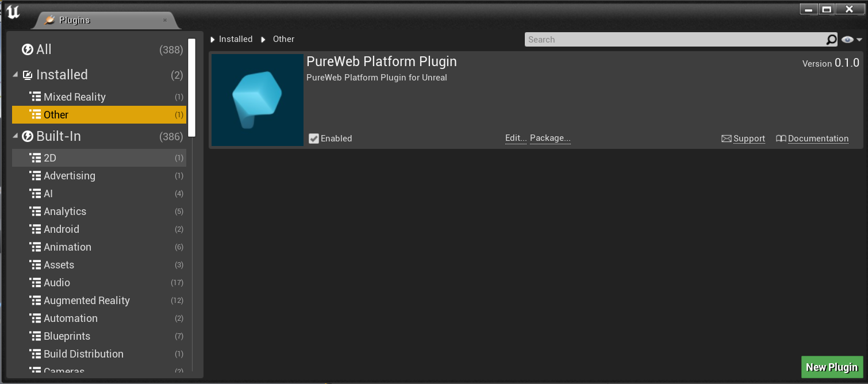This screenshot has height=384, width=868.
Task: Click the PureWeb plugin thumbnail image
Action: tap(258, 100)
